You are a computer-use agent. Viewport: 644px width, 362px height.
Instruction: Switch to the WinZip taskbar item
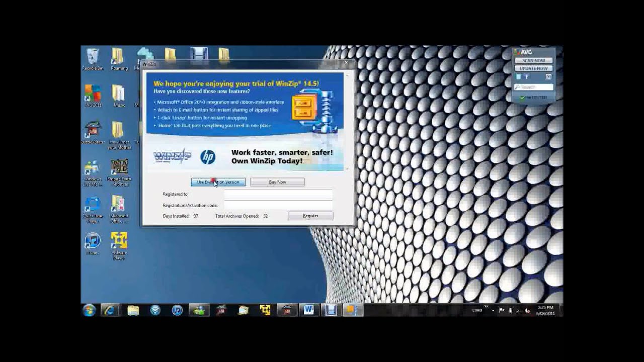pos(352,310)
